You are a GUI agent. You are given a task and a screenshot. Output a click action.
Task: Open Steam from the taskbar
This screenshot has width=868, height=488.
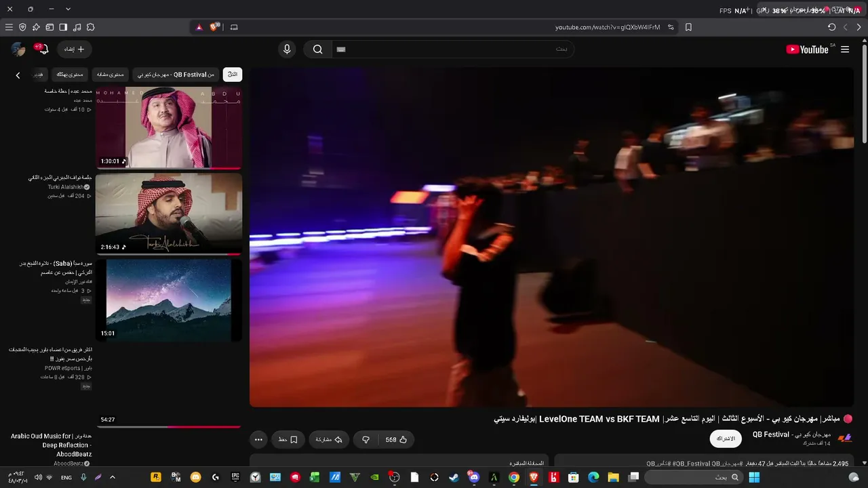pos(454,477)
